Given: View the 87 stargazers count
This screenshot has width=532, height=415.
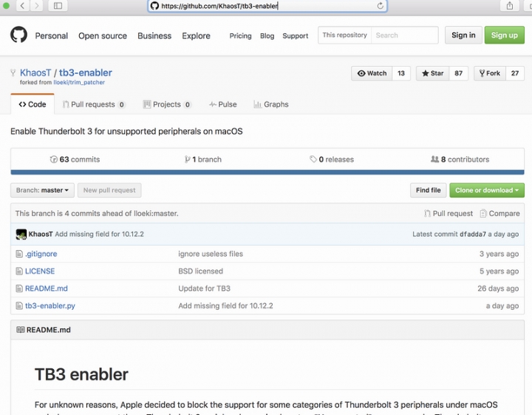Looking at the screenshot, I should coord(458,73).
